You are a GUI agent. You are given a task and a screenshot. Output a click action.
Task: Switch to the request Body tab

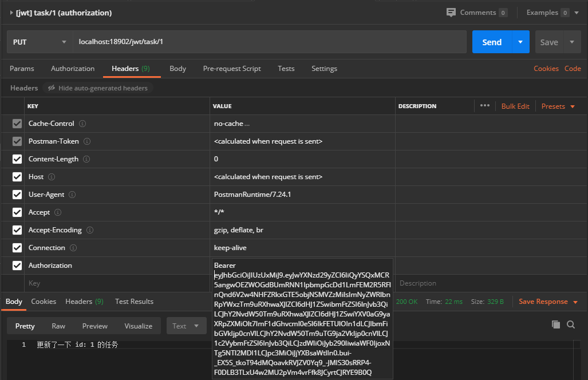point(177,69)
